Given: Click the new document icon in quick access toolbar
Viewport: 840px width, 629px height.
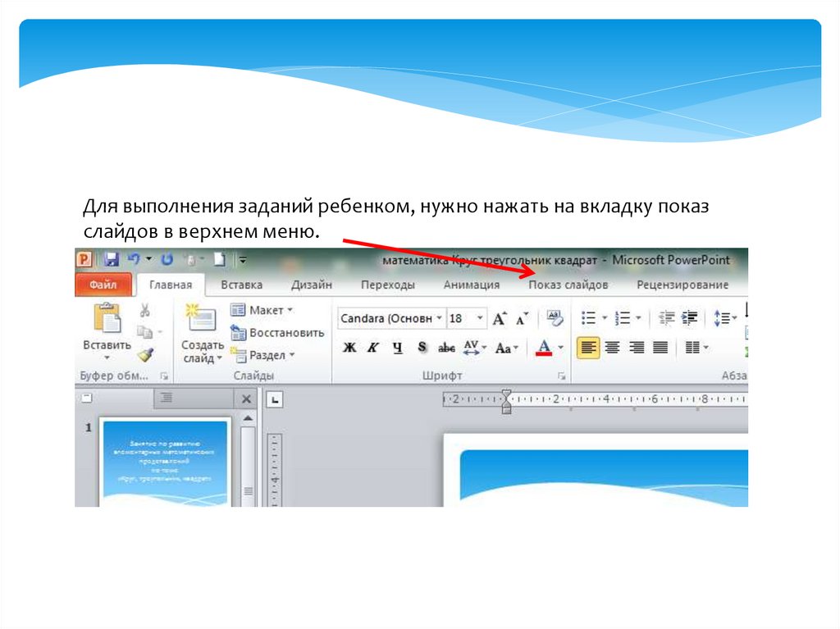Looking at the screenshot, I should [x=220, y=260].
